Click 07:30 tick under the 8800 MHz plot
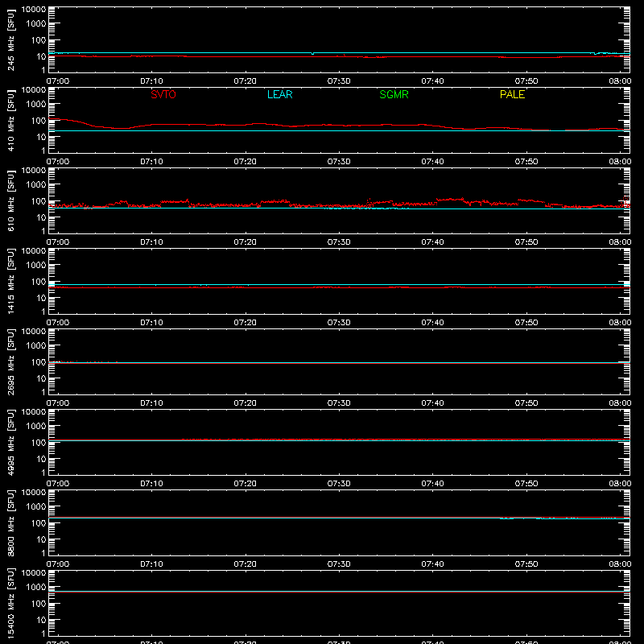The width and height of the screenshot is (644, 644). coord(339,564)
